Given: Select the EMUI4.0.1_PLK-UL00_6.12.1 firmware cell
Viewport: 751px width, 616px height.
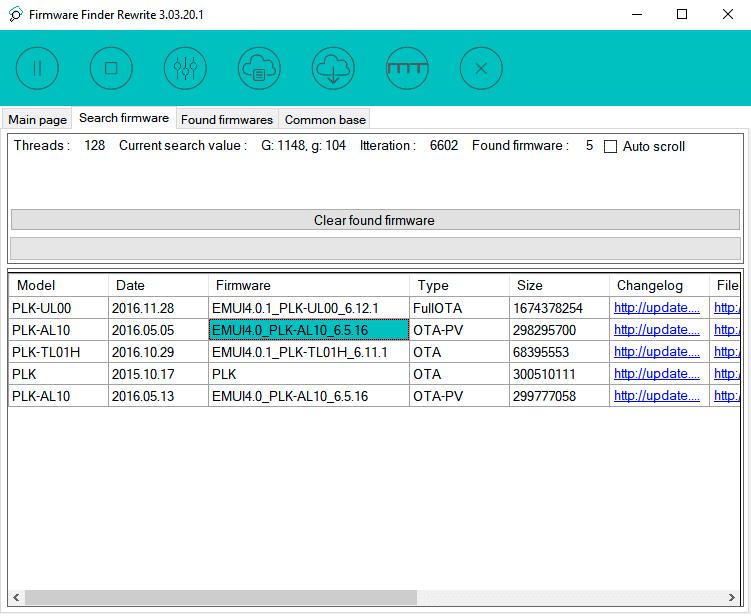Looking at the screenshot, I should (x=309, y=308).
